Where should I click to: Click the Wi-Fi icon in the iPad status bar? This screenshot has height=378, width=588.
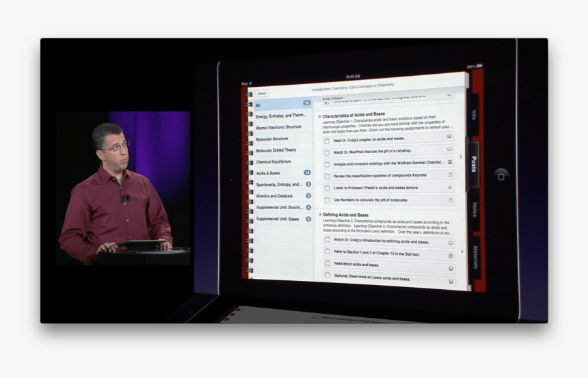[250, 83]
